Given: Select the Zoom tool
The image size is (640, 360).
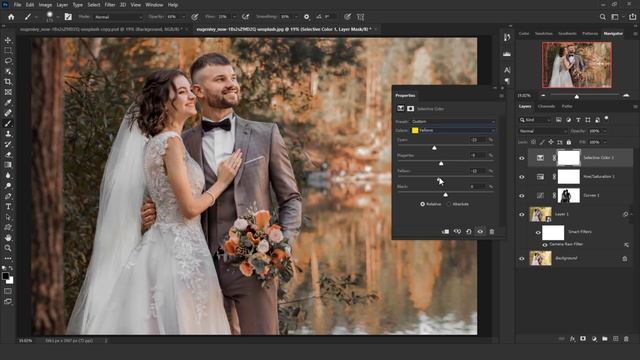Looking at the screenshot, I should pyautogui.click(x=8, y=248).
